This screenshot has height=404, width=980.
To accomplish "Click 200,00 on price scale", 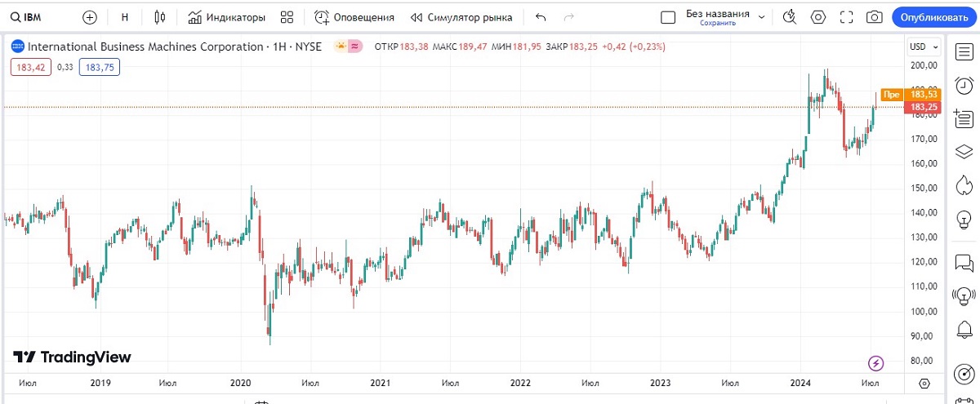I will point(923,65).
